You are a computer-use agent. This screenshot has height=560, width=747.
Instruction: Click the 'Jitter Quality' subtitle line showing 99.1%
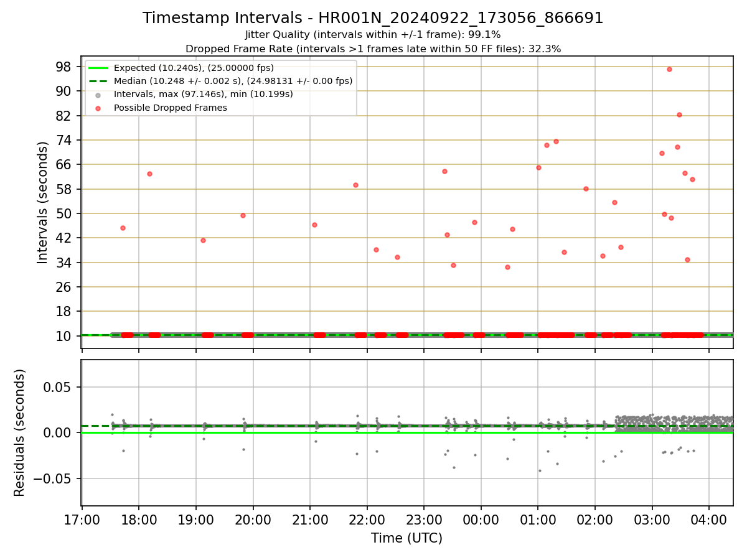pyautogui.click(x=373, y=35)
